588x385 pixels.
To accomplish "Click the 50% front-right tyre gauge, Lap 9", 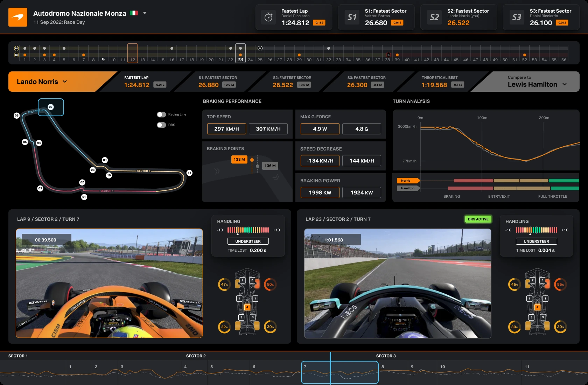I will [x=270, y=284].
